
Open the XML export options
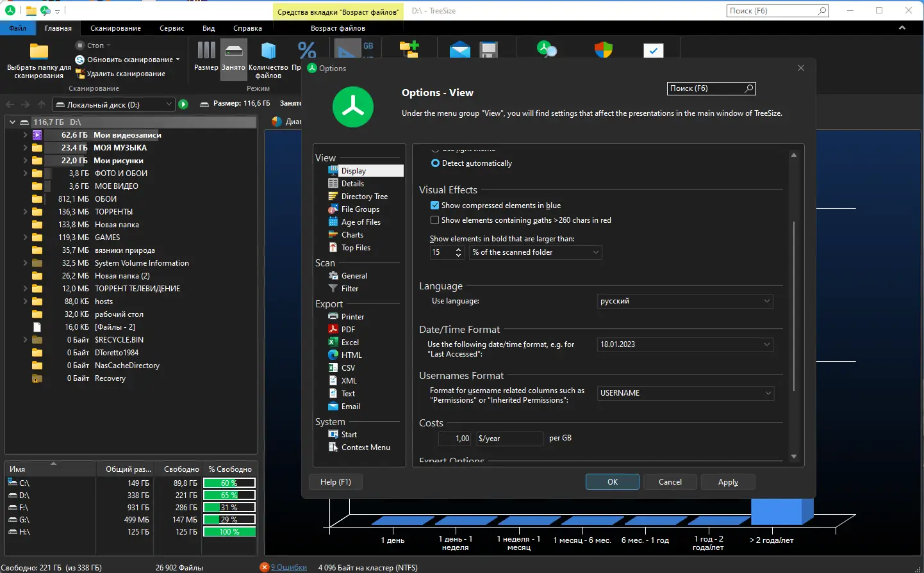(x=349, y=381)
